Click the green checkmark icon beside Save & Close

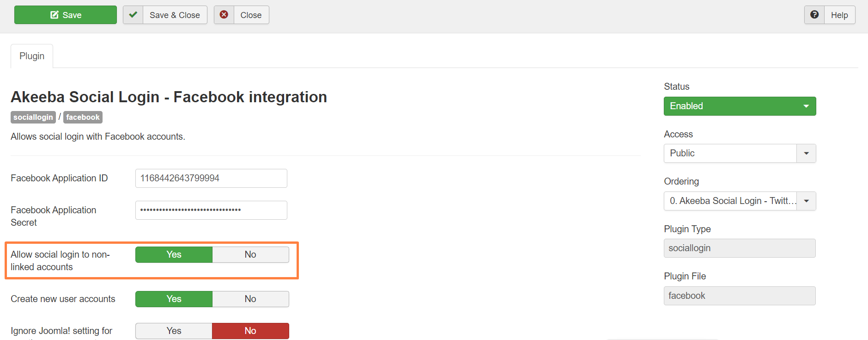tap(133, 15)
